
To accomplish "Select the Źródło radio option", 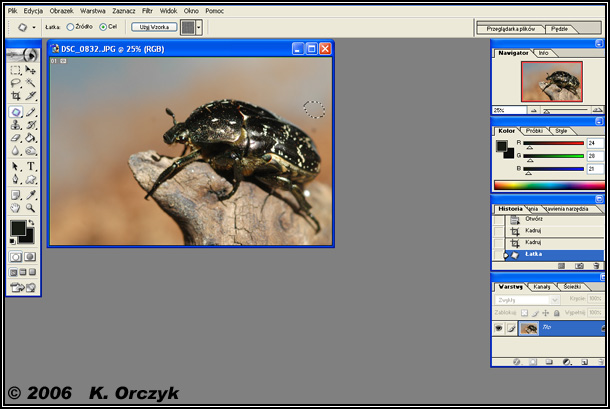I will coord(72,27).
